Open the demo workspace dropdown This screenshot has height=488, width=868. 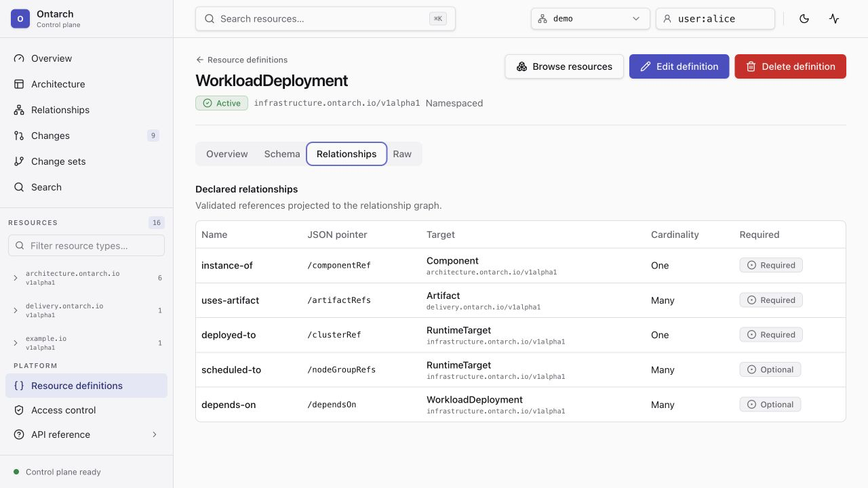point(590,19)
